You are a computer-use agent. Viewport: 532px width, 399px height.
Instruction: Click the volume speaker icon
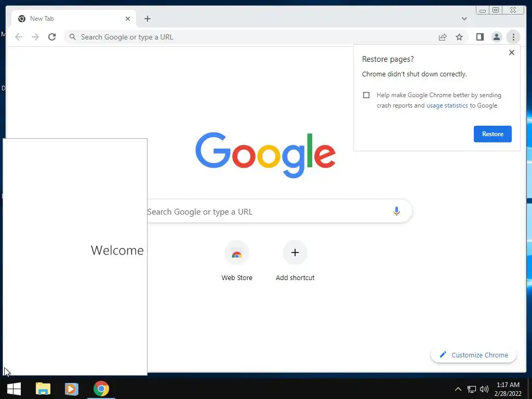[484, 389]
